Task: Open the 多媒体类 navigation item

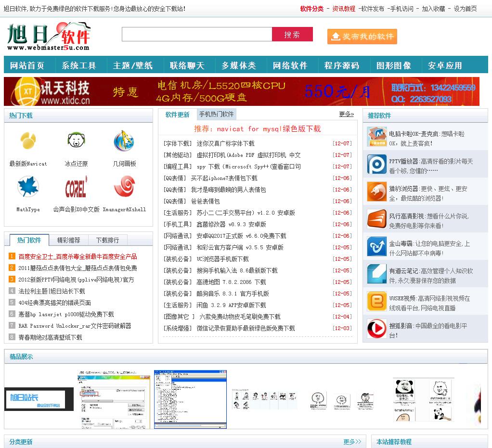Action: [x=238, y=65]
